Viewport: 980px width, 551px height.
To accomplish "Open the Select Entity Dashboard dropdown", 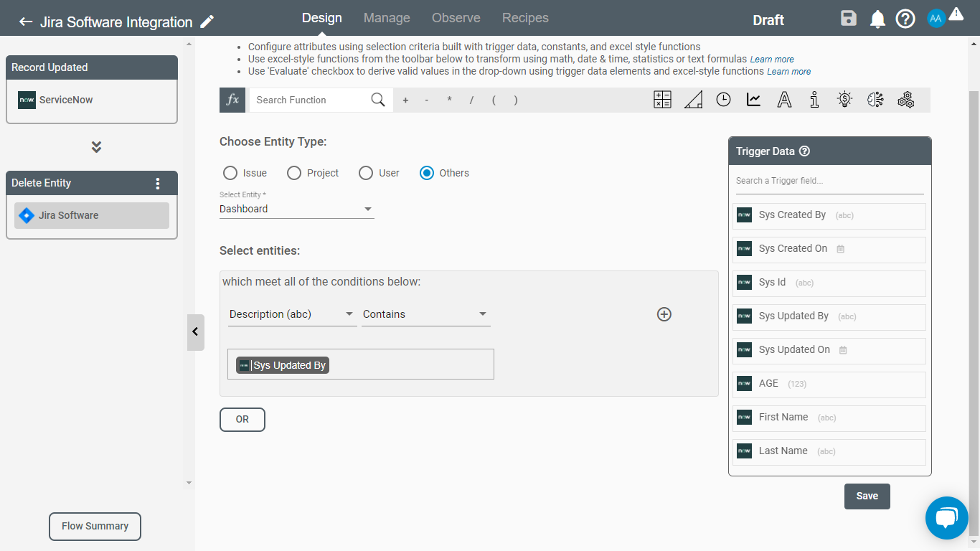I will tap(297, 209).
